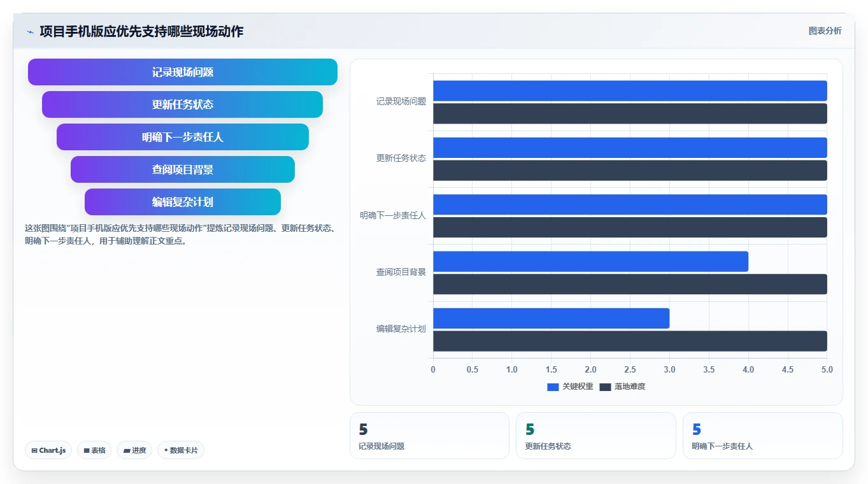Select the 记录现场问题 funnel bar
The height and width of the screenshot is (484, 868).
(x=183, y=72)
